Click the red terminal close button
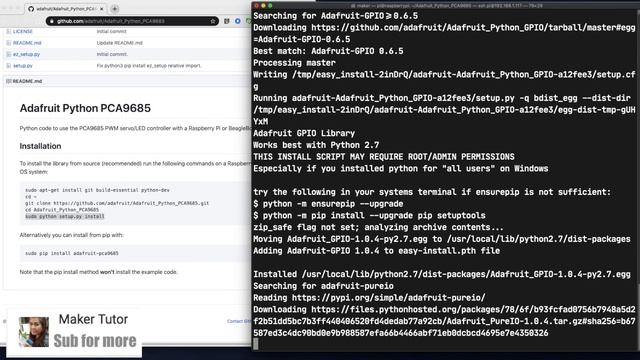This screenshot has width=640, height=360. 256,6
